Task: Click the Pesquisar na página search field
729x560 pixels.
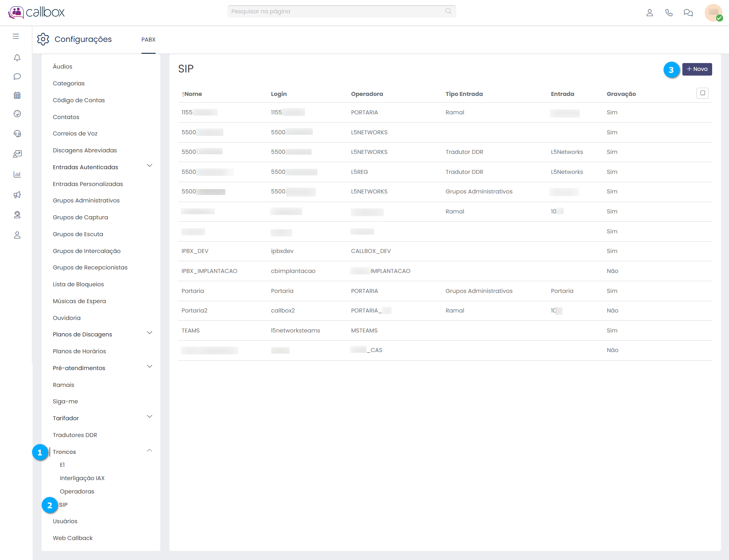Action: tap(337, 11)
